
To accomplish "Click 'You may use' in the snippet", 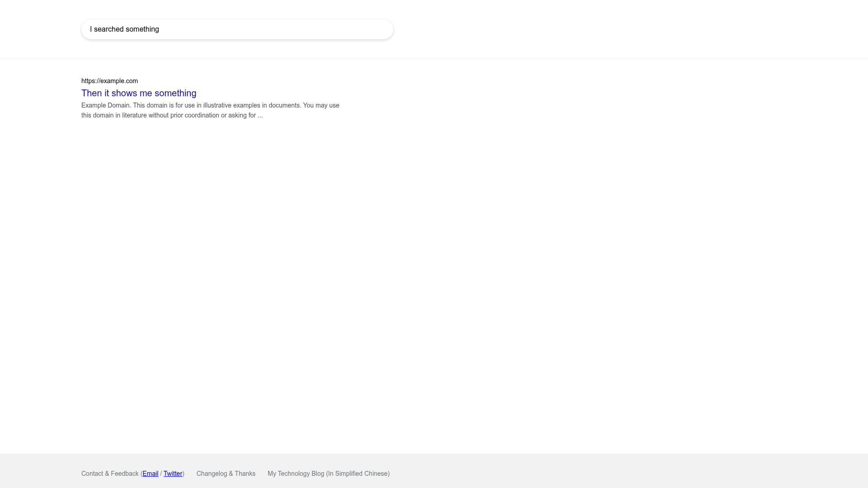I will pyautogui.click(x=321, y=105).
